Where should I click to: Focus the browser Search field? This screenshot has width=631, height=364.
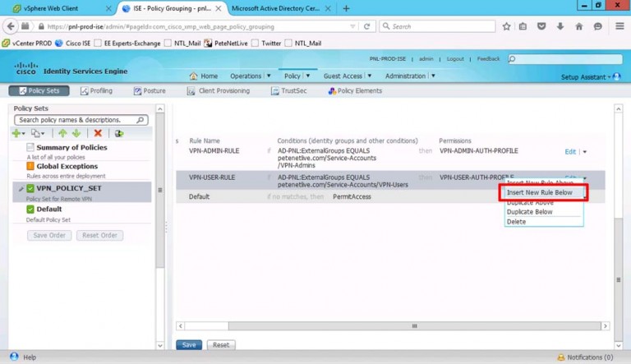coord(437,26)
